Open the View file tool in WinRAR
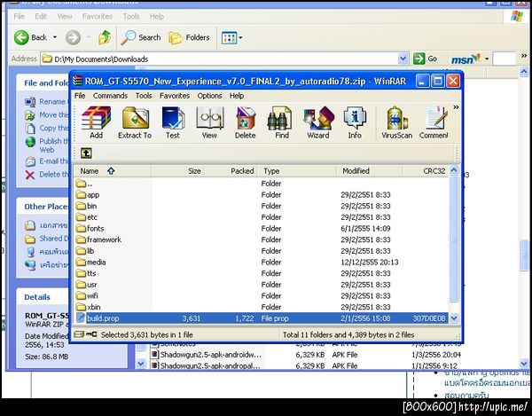Screen dimensions: 532x416 pyautogui.click(x=209, y=122)
